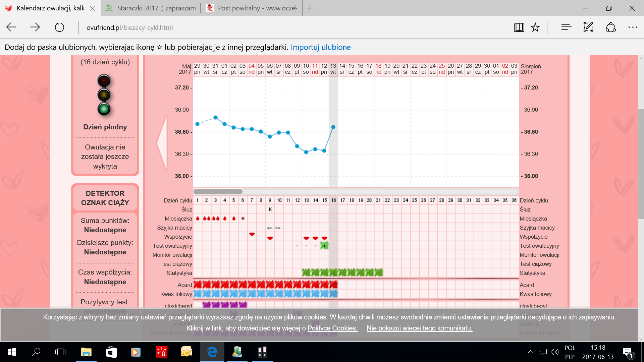Click Nie pokazuj więcej tego komunikatu
Image resolution: width=644 pixels, height=362 pixels.
tap(419, 328)
